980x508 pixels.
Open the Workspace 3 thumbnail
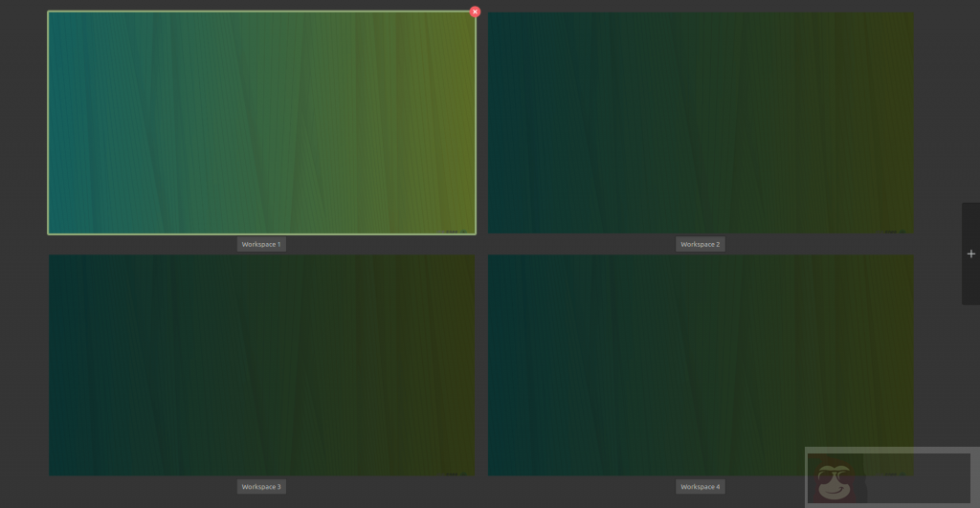coord(261,364)
